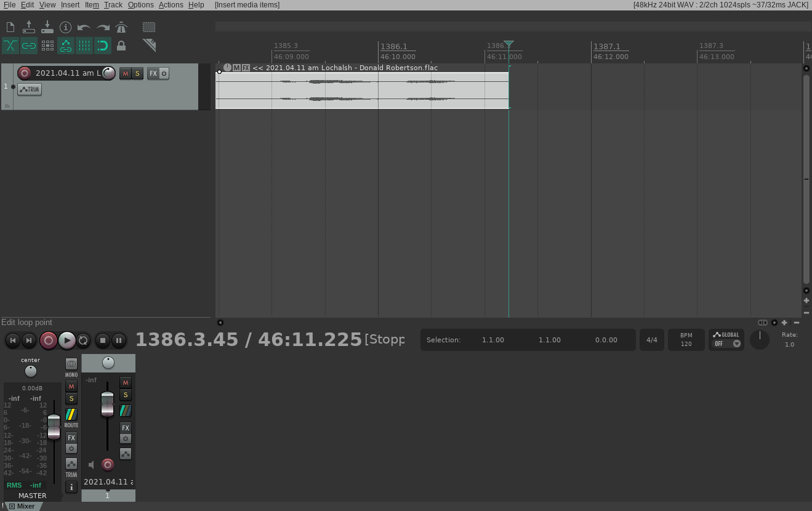812x511 pixels.
Task: Click the track 1 folder icon
Action: pos(7,106)
